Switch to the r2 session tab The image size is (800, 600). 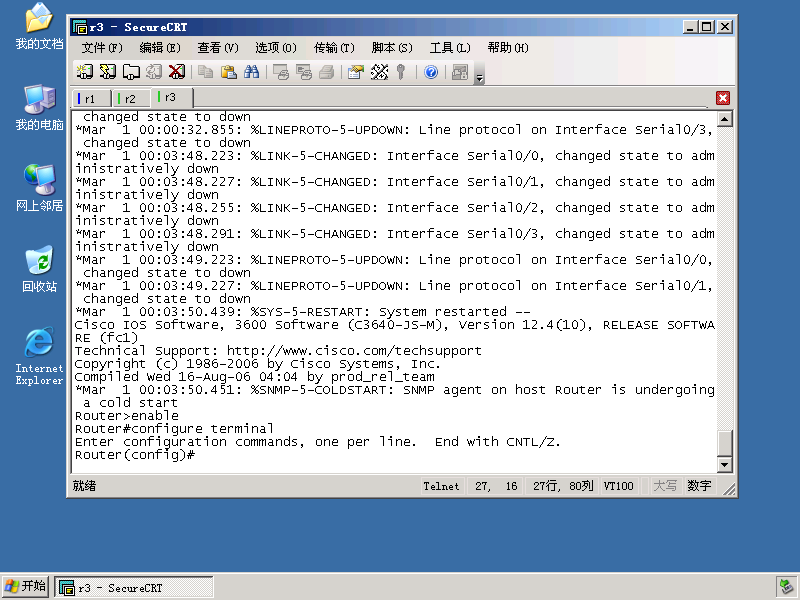pos(131,98)
